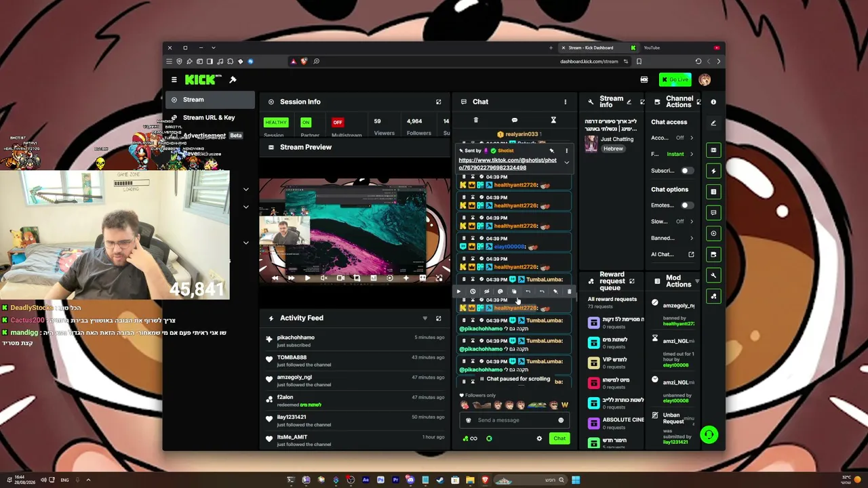The width and height of the screenshot is (868, 488).
Task: Click the Hebrew language tag
Action: pos(613,149)
